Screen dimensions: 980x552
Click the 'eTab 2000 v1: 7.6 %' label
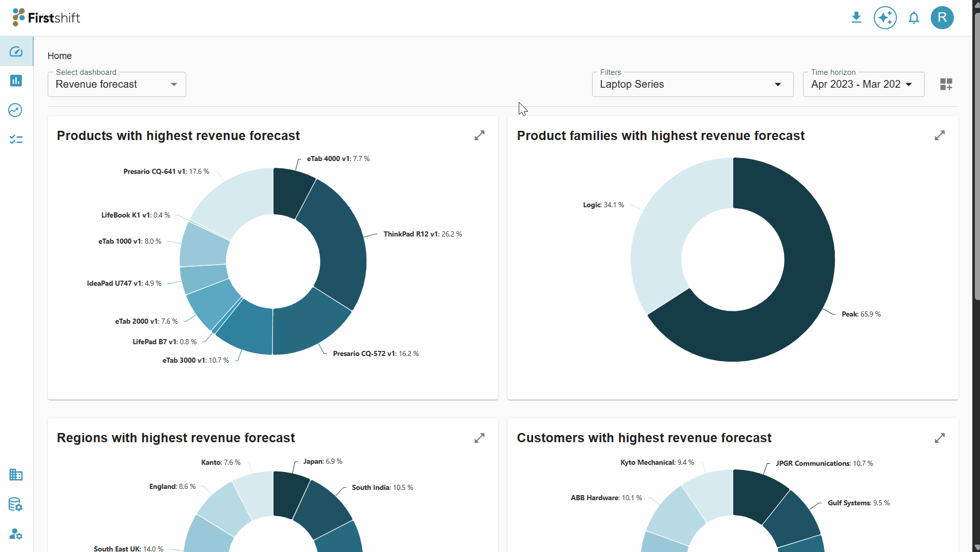[146, 321]
